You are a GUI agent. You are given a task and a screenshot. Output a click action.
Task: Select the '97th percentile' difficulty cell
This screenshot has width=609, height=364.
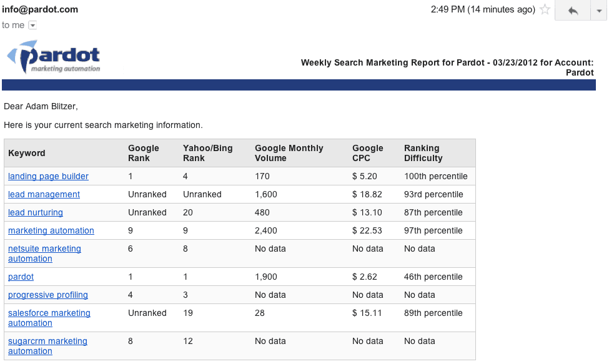(433, 230)
